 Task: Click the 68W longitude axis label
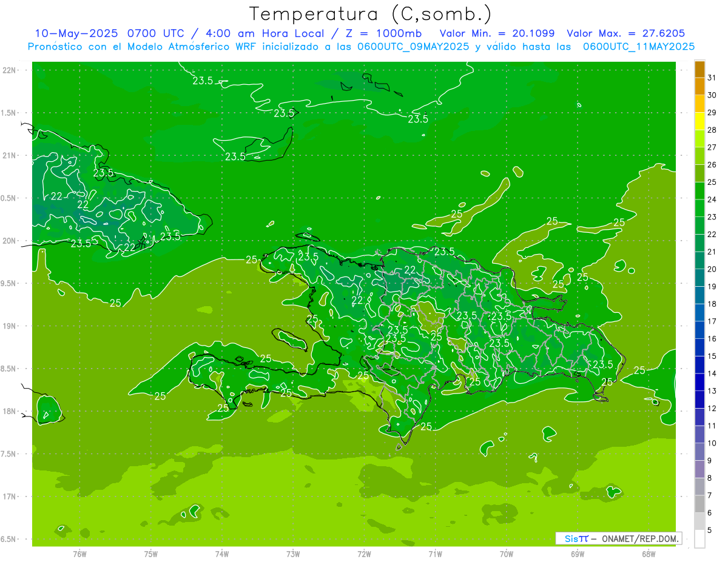[x=649, y=554]
